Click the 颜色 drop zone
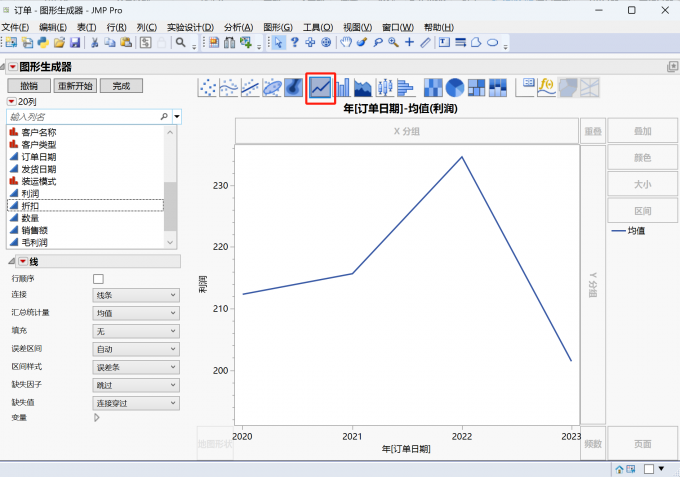The image size is (680, 477). [x=642, y=158]
